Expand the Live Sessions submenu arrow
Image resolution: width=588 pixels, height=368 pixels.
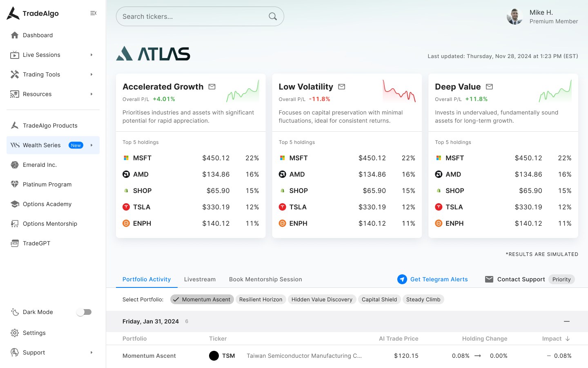[x=91, y=55]
